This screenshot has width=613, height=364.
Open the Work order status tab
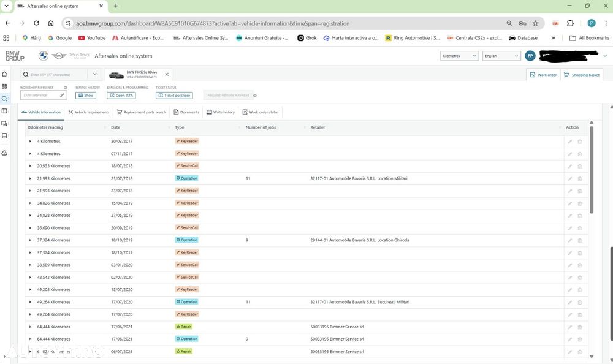pos(261,112)
